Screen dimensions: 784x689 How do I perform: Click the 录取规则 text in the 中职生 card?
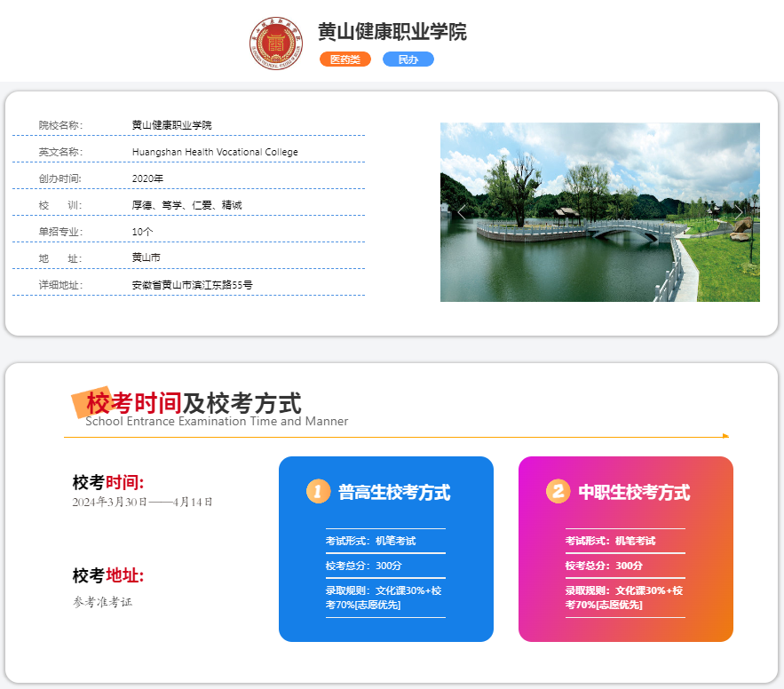click(624, 598)
